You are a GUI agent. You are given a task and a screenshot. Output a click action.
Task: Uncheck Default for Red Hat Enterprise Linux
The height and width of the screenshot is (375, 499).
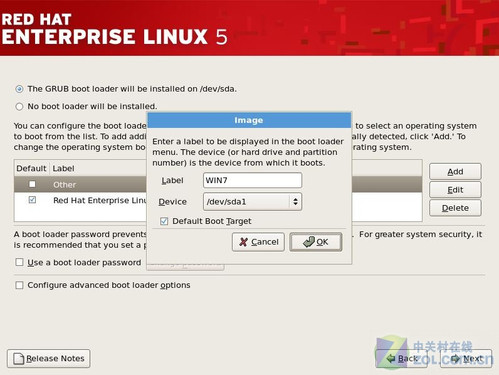(x=32, y=200)
